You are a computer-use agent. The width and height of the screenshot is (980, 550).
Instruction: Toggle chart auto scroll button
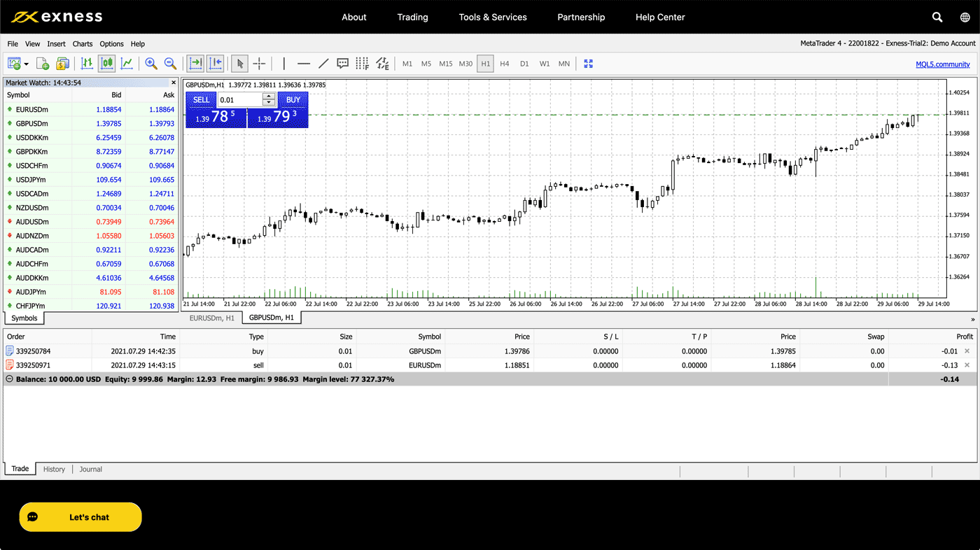(195, 64)
